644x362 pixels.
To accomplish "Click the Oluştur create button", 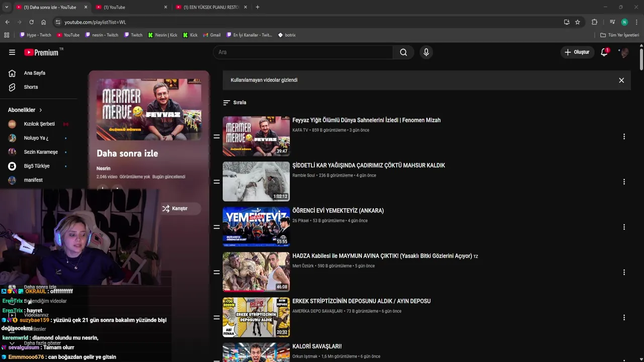I will pyautogui.click(x=577, y=52).
